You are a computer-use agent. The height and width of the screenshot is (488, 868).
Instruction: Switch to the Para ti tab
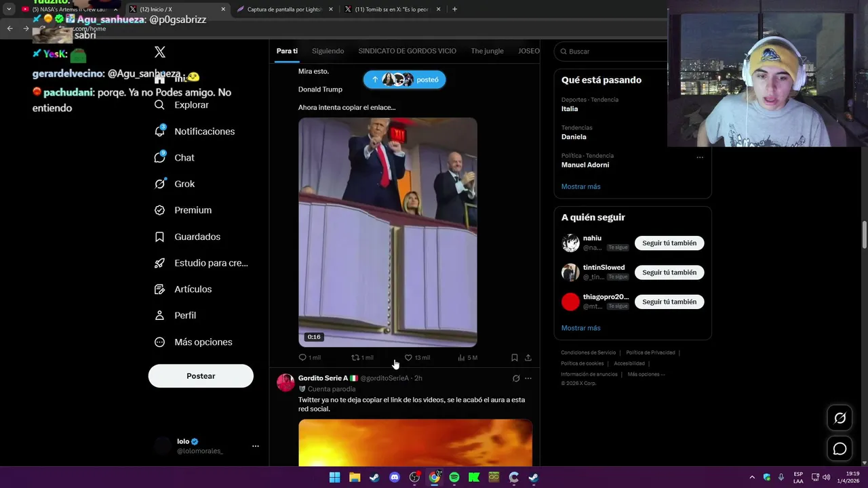[287, 51]
